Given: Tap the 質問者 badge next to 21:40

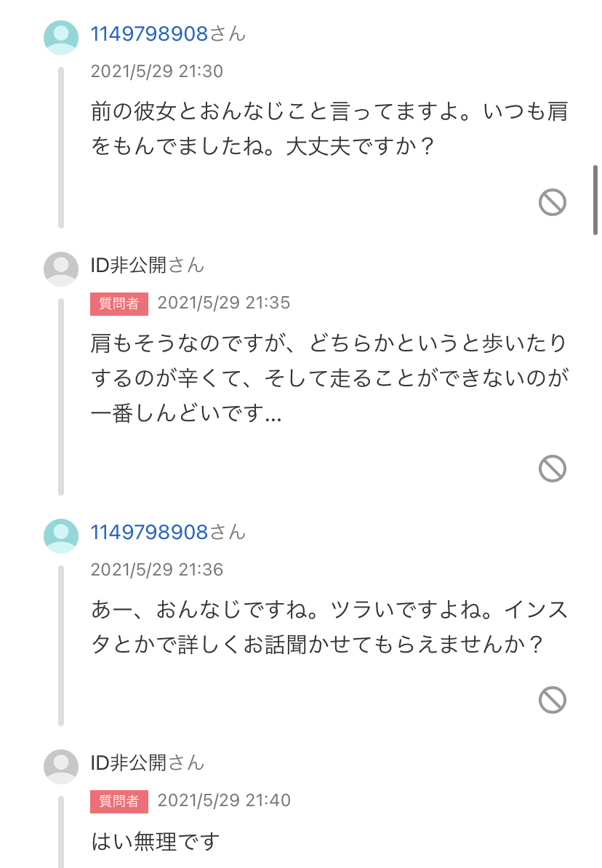Looking at the screenshot, I should (x=119, y=801).
